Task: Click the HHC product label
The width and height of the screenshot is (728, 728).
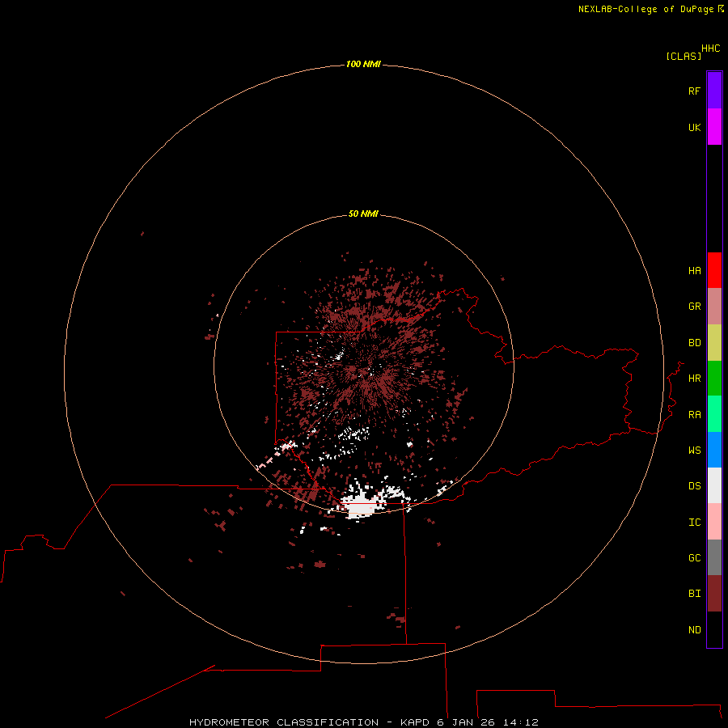Action: coord(710,49)
